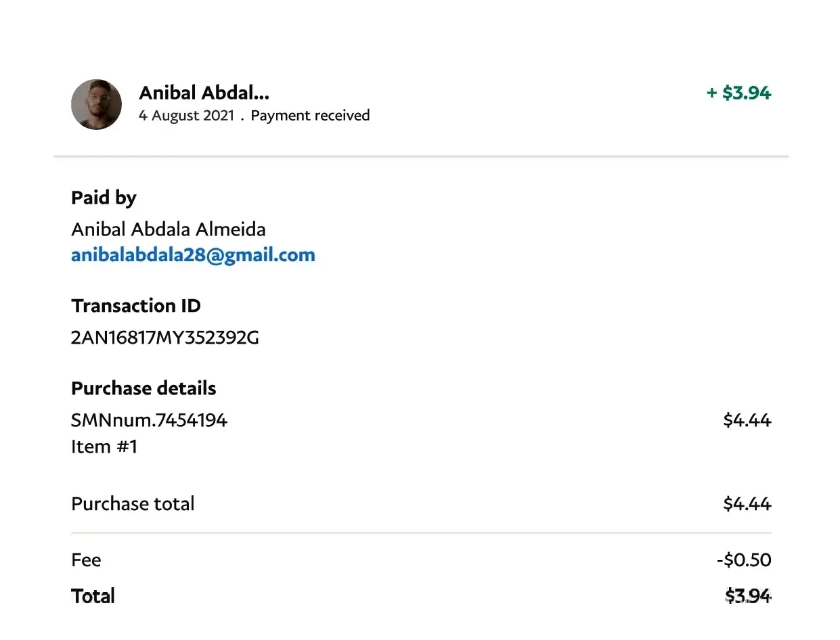
Task: Click transaction ID value 2AN16817MY352392G
Action: [165, 338]
